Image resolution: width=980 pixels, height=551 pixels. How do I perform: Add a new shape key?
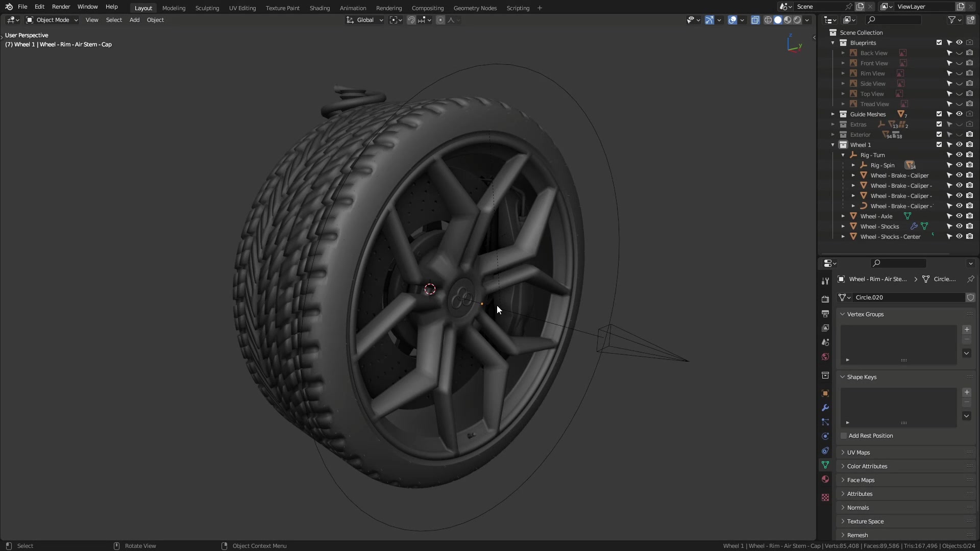click(967, 392)
